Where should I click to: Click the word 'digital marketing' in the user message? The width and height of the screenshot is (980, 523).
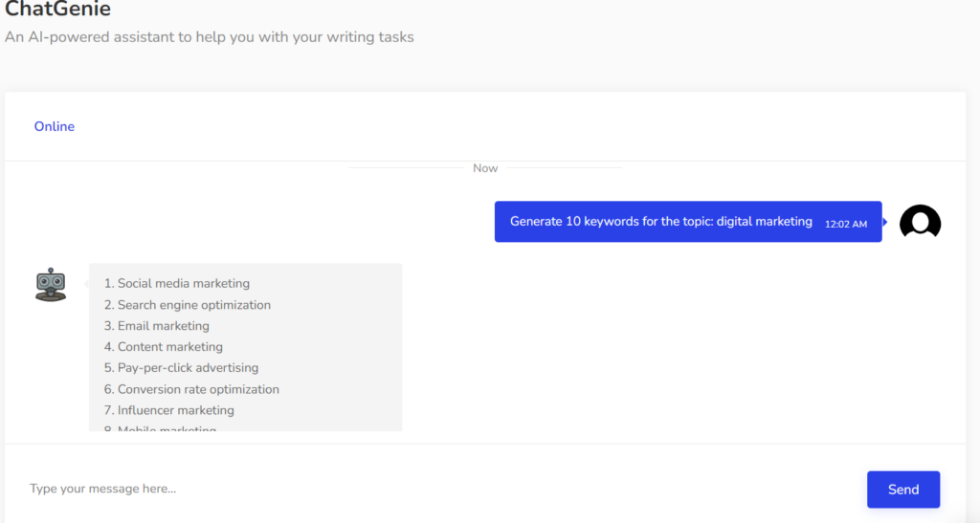click(x=764, y=222)
